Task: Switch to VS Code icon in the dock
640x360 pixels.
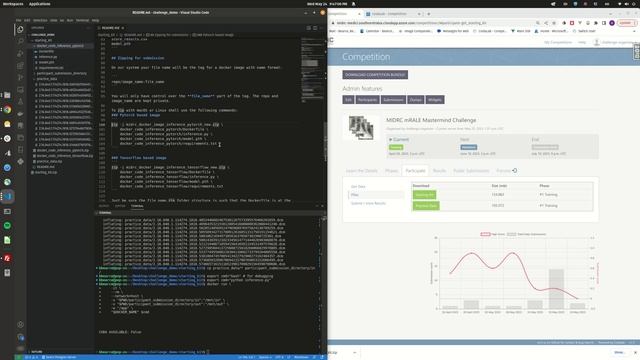Action: point(7,196)
